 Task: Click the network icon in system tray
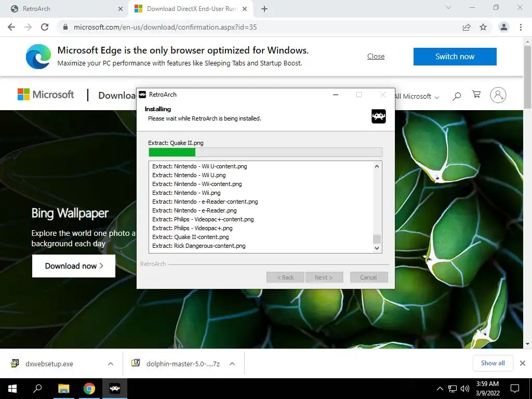[453, 389]
